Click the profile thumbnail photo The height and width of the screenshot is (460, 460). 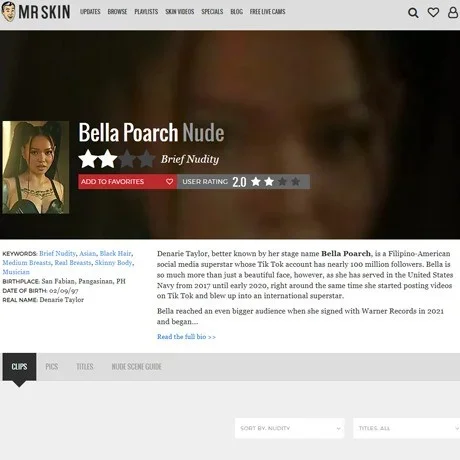click(36, 167)
